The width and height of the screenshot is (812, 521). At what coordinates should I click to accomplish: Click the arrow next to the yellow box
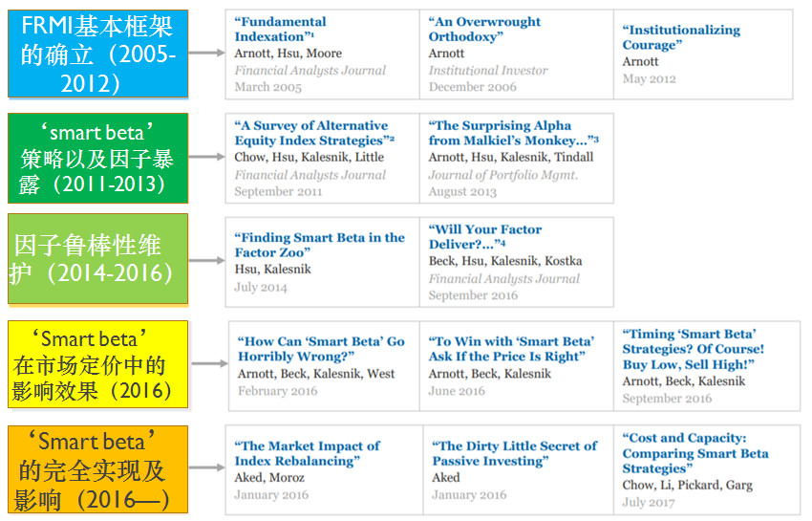(x=209, y=364)
